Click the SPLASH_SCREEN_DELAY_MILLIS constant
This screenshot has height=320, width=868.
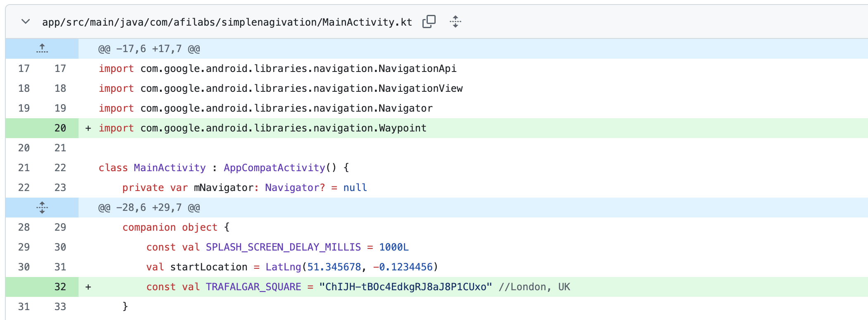(x=283, y=247)
